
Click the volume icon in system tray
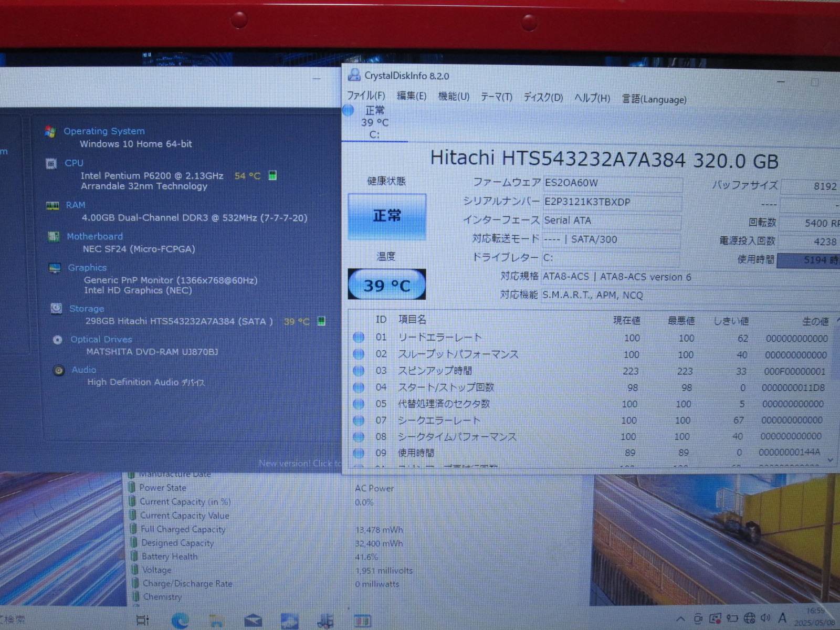[x=765, y=618]
